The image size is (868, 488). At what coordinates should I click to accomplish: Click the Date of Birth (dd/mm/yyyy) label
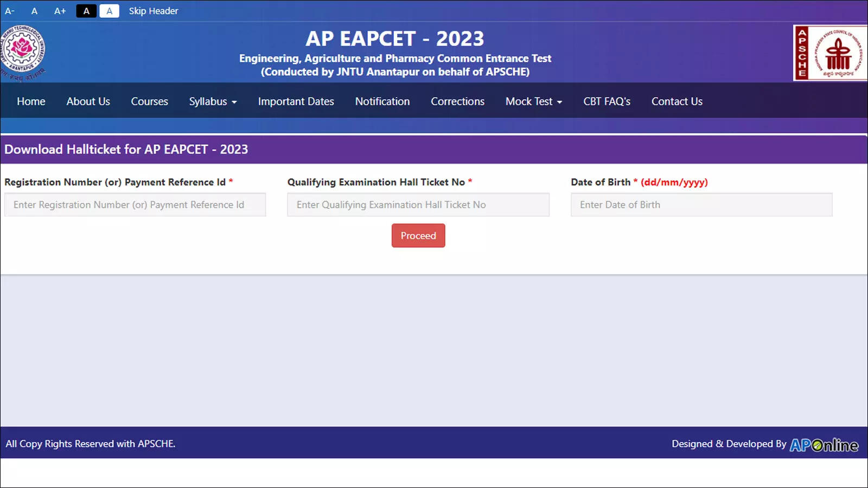[x=639, y=182]
